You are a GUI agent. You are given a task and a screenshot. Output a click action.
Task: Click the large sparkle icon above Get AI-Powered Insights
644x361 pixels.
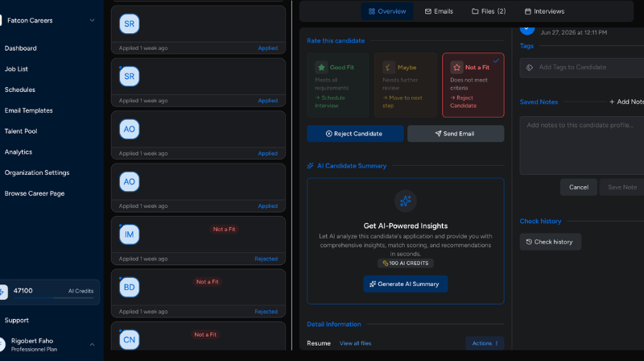[x=406, y=201]
